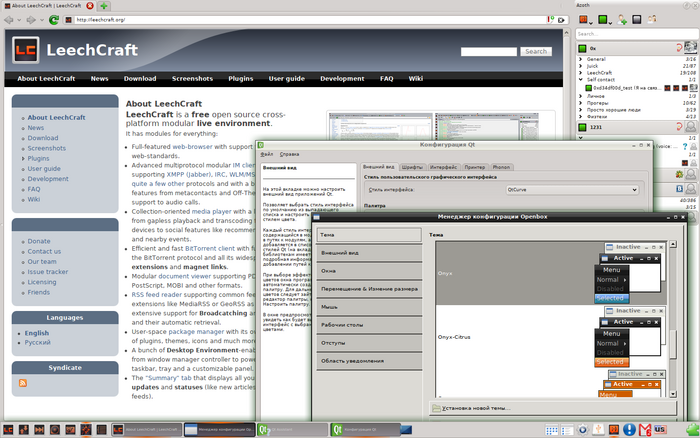Image resolution: width=700 pixels, height=438 pixels.
Task: Click the Qt Assistant taskbar entry
Action: (293, 430)
